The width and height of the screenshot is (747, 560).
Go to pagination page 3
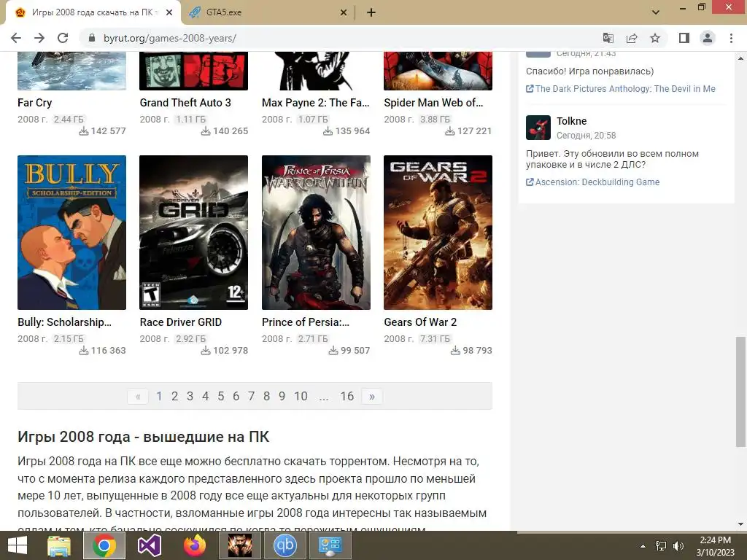190,396
